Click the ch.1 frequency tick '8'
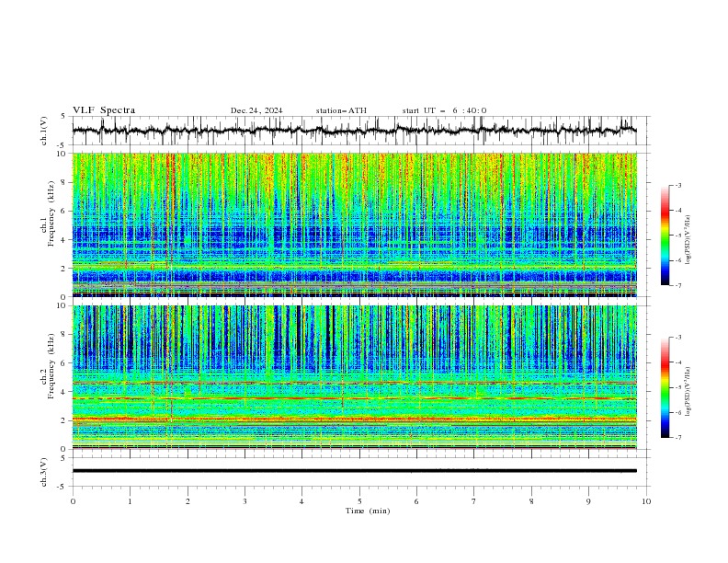The width and height of the screenshot is (728, 563). click(64, 182)
